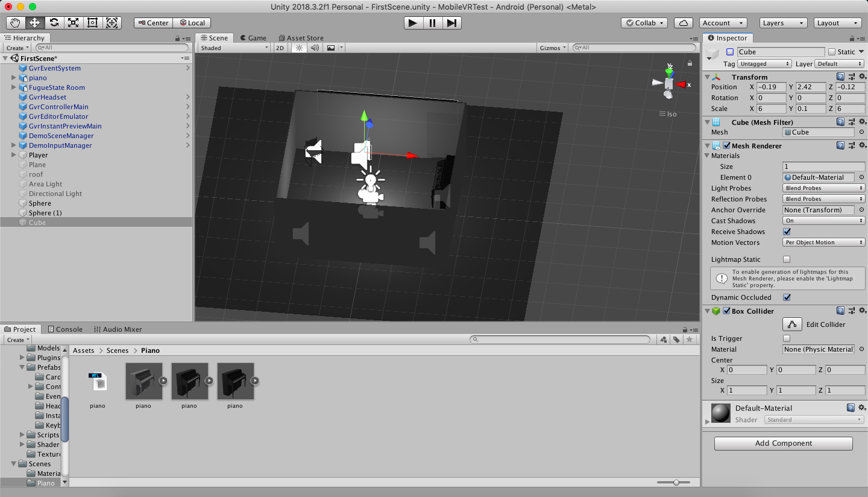The height and width of the screenshot is (497, 868).
Task: Click the Add Component button
Action: click(x=783, y=443)
